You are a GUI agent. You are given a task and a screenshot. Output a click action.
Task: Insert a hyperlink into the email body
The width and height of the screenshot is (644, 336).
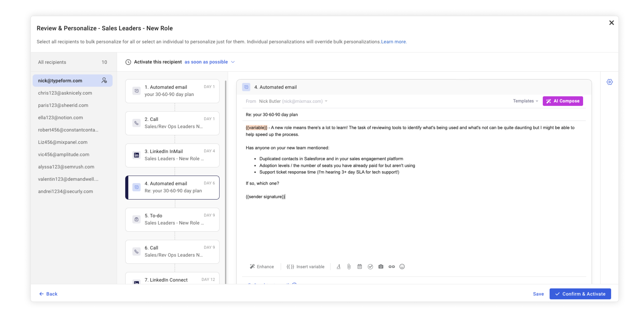click(392, 266)
